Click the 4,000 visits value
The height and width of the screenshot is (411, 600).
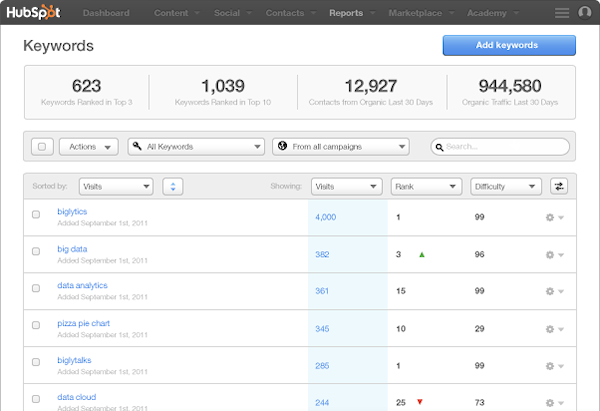click(326, 217)
